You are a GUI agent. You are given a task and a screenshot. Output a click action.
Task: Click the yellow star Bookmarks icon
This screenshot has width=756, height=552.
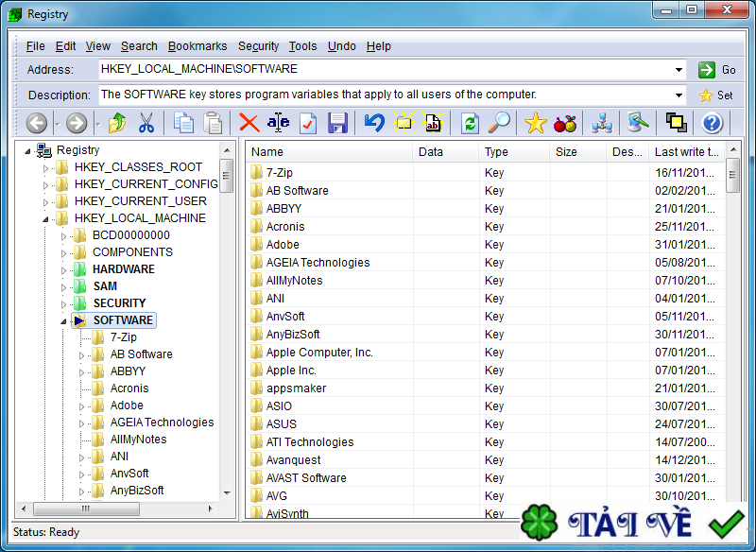(x=536, y=123)
